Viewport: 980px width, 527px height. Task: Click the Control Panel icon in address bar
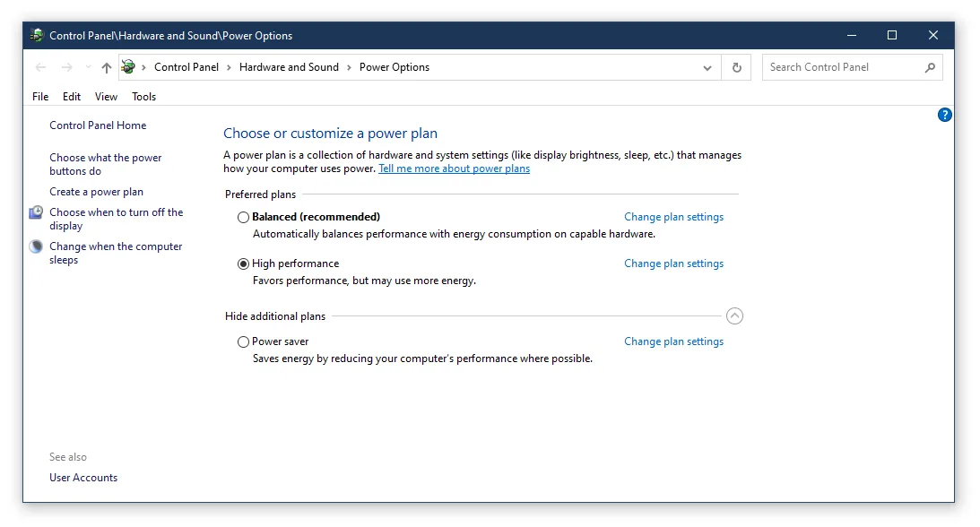coord(128,67)
